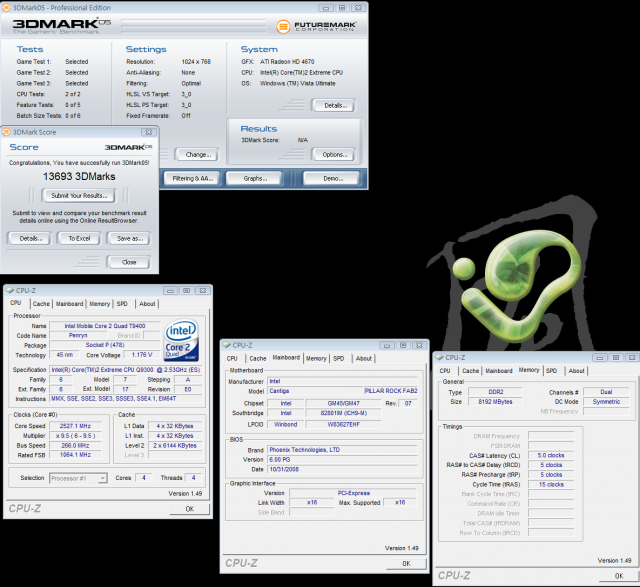Open Filtering & AA settings button
Image resolution: width=640 pixels, height=587 pixels.
point(193,178)
